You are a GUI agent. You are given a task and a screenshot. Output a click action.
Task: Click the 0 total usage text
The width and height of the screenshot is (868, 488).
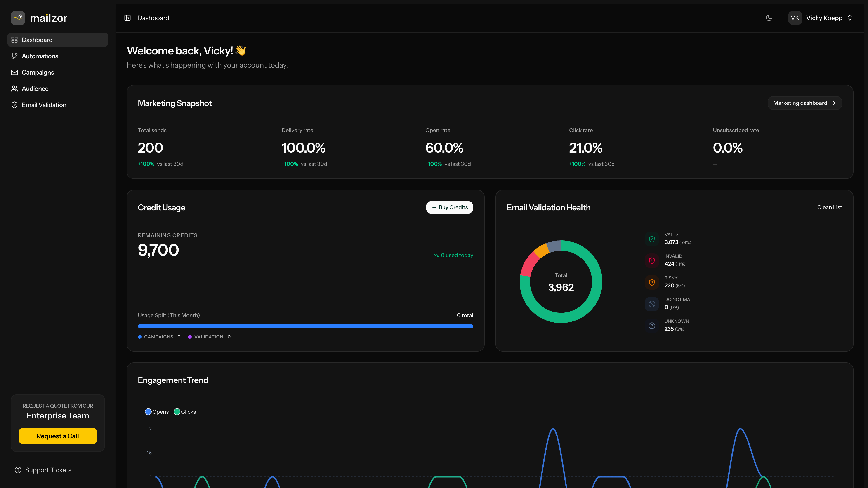pos(465,315)
